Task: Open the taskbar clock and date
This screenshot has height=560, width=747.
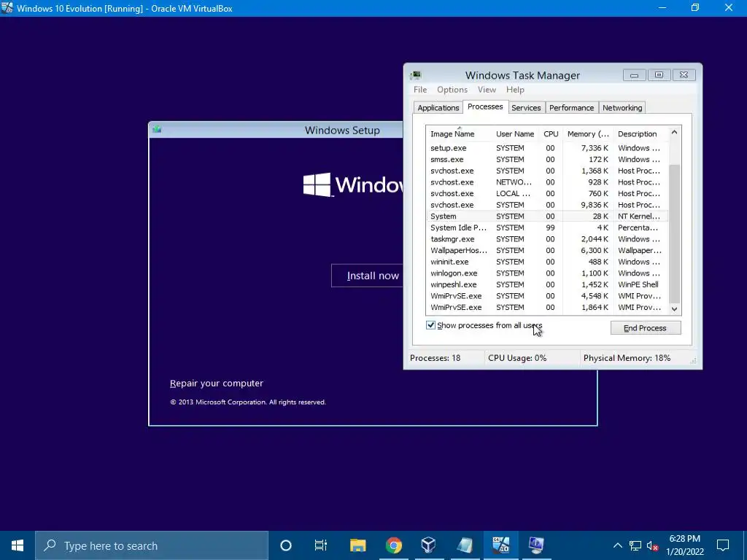Action: 684,545
